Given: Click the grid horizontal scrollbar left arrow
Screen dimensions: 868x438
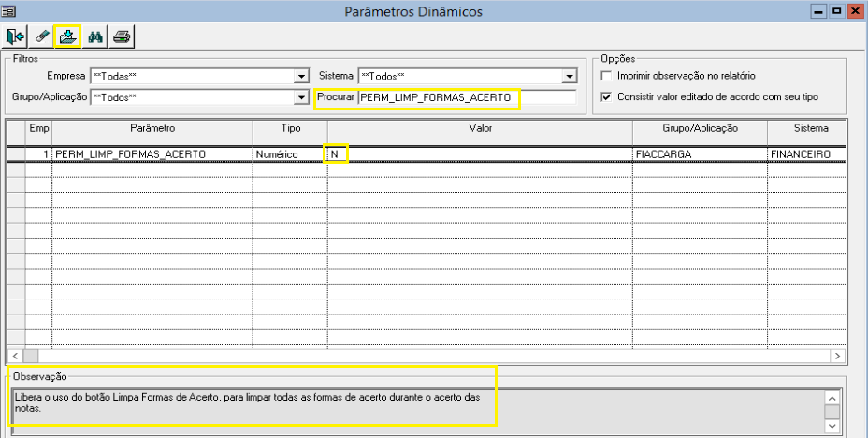Looking at the screenshot, I should click(15, 356).
